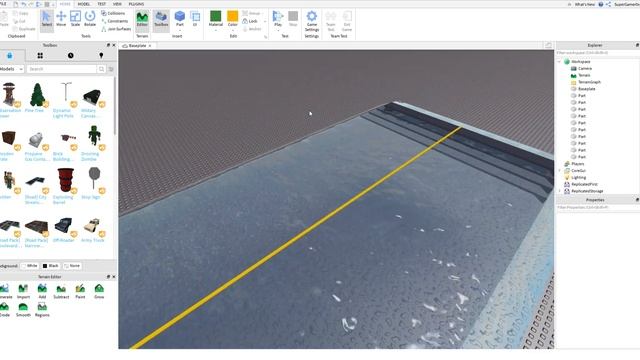Click the Toolbox search field
Screen dimensions: 640x360
point(62,69)
